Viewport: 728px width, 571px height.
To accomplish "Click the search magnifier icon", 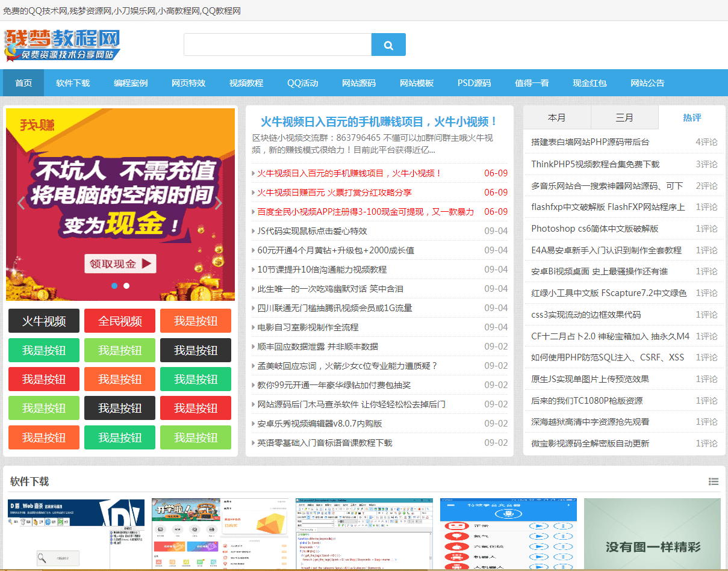I will click(388, 44).
